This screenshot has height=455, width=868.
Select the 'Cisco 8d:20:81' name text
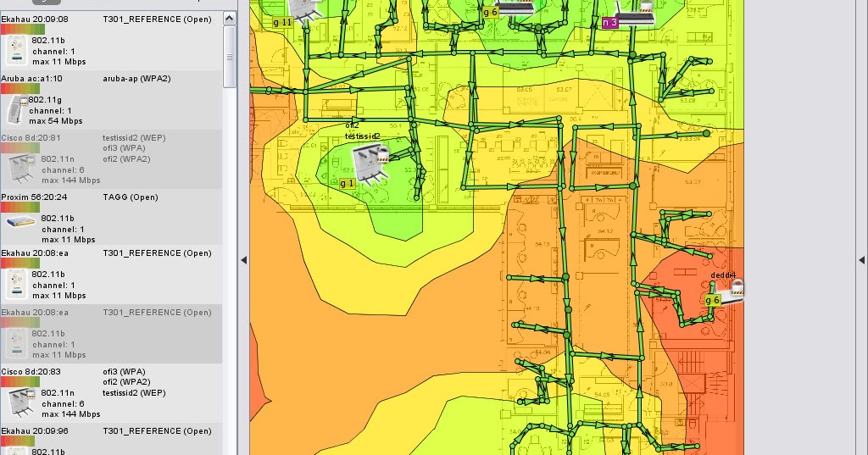click(31, 138)
